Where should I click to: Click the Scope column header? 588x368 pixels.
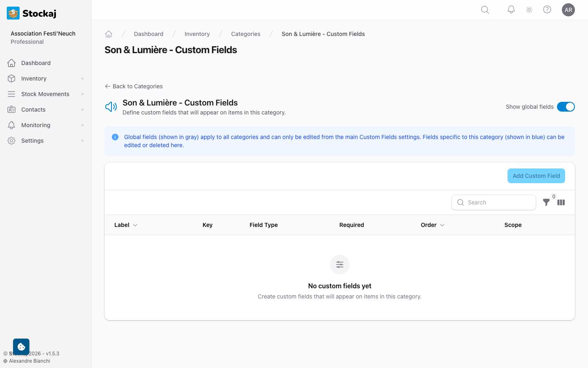tap(513, 225)
